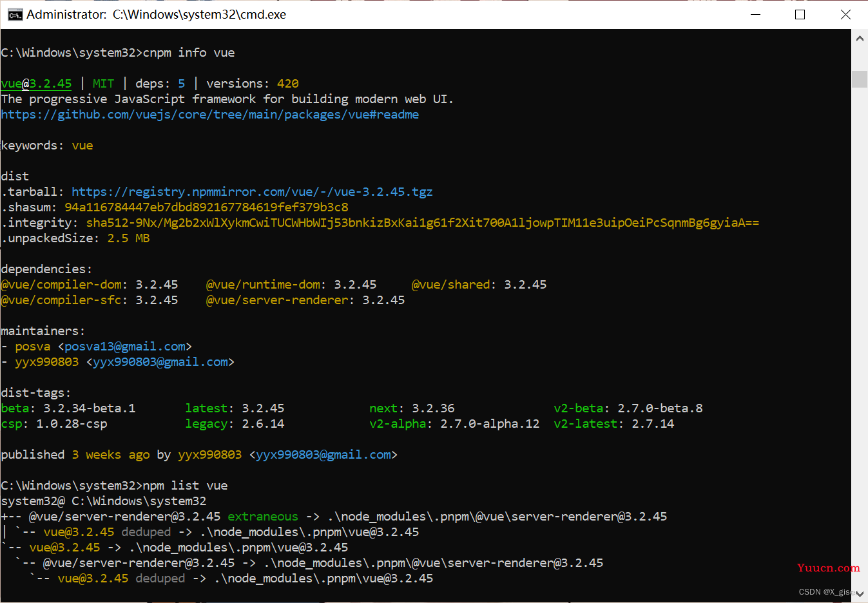The image size is (868, 603).
Task: Click the window title 'Administrator: C:\Windows\system32\cmd.exe'
Action: tap(156, 14)
